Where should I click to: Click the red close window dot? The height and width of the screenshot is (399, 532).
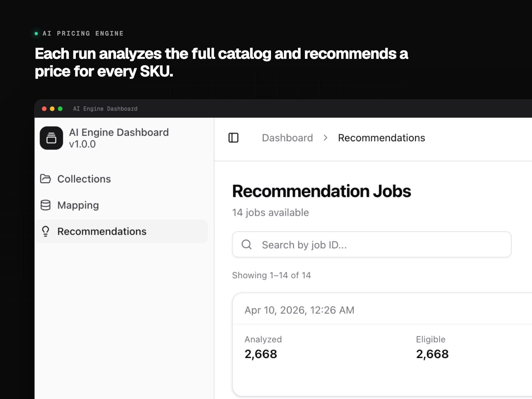[x=44, y=109]
